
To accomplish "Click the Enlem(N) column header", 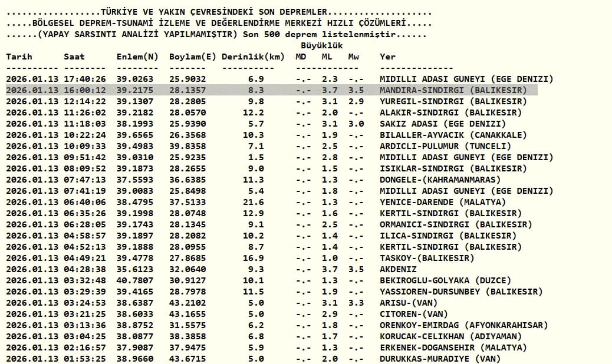I will (137, 57).
